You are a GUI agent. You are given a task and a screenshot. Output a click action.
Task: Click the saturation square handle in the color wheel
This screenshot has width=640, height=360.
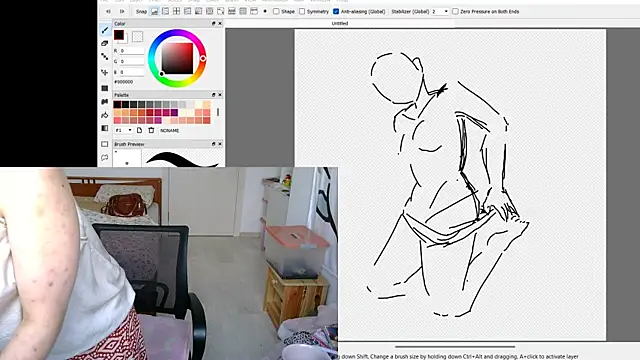tap(162, 74)
